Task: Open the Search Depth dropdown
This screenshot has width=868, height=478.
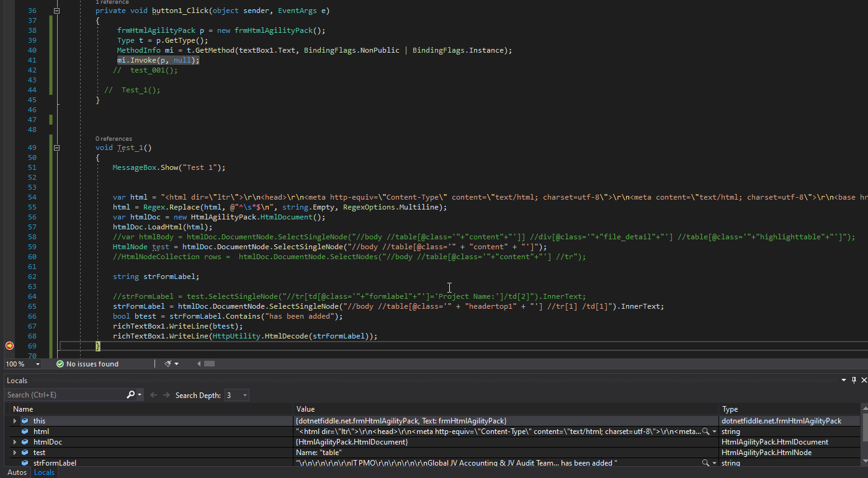Action: 245,395
